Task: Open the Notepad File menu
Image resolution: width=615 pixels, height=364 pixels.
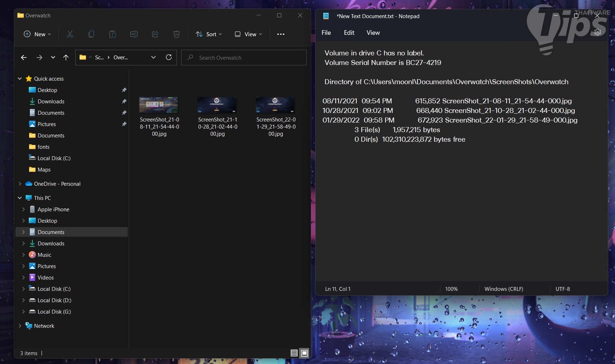Action: pos(326,33)
